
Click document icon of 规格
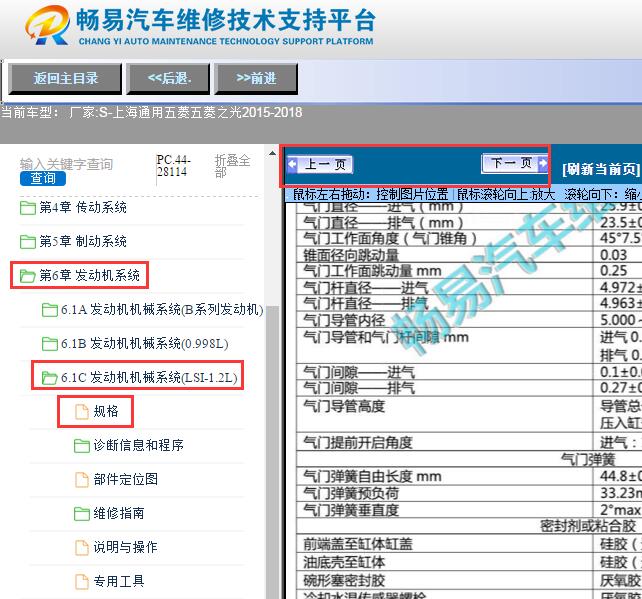point(81,411)
